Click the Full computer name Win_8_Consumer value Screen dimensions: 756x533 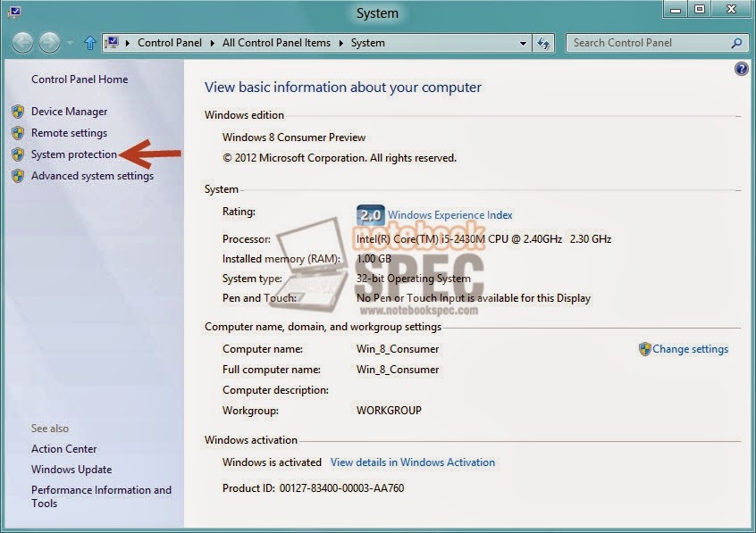pos(398,370)
